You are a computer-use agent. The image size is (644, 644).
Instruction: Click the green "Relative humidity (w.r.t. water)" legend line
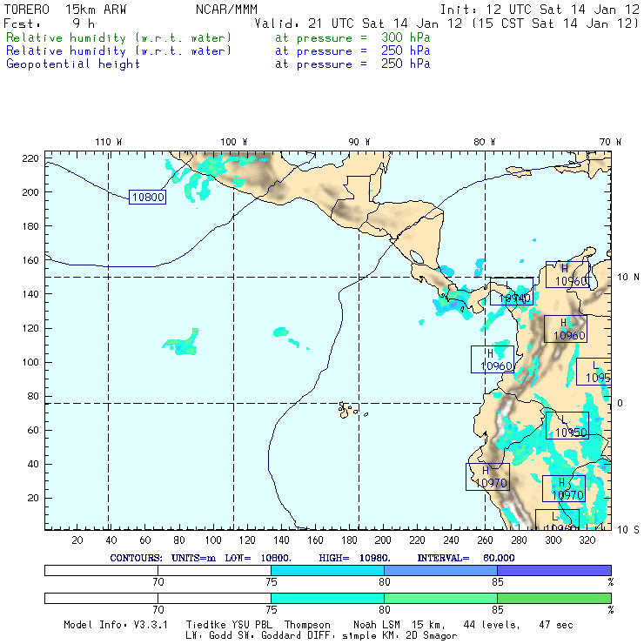point(118,37)
